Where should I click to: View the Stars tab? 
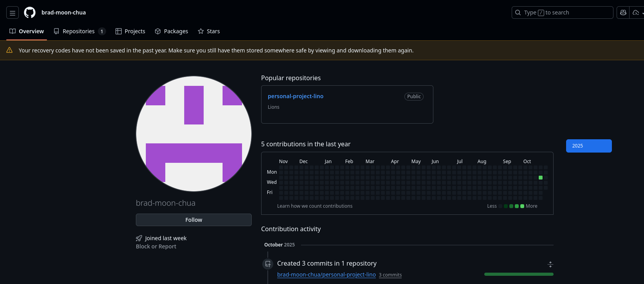[x=209, y=31]
